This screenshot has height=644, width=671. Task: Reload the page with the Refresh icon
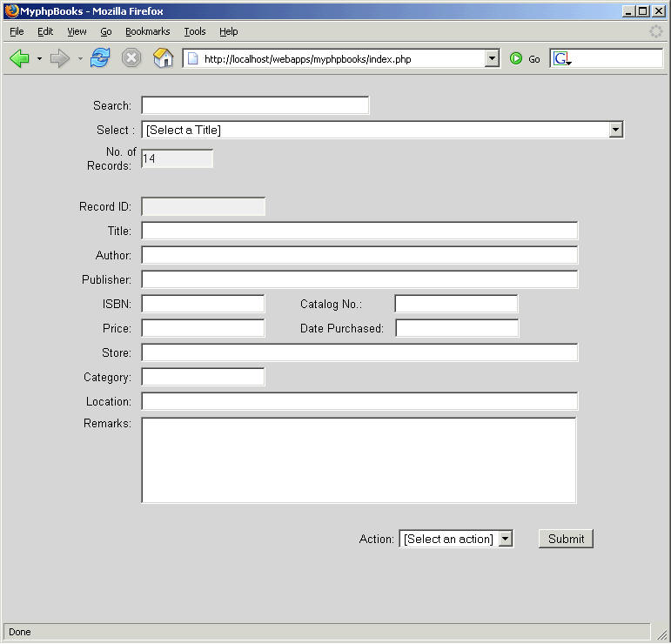[x=100, y=57]
